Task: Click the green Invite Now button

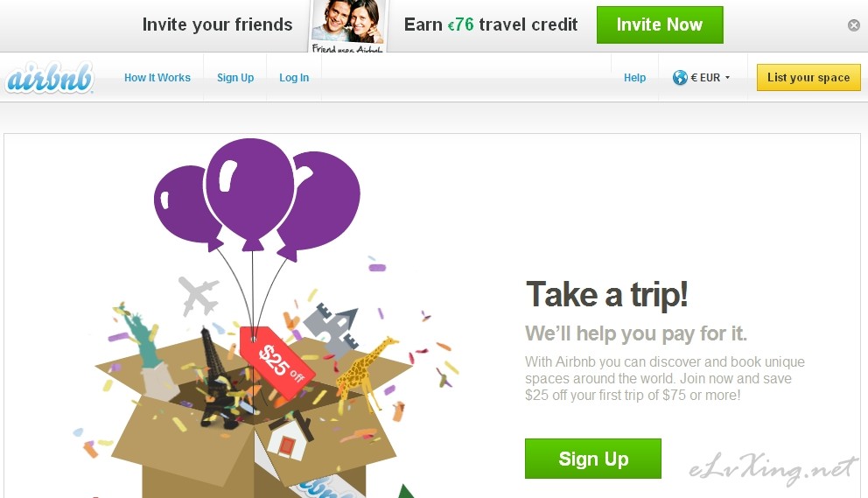Action: point(660,25)
